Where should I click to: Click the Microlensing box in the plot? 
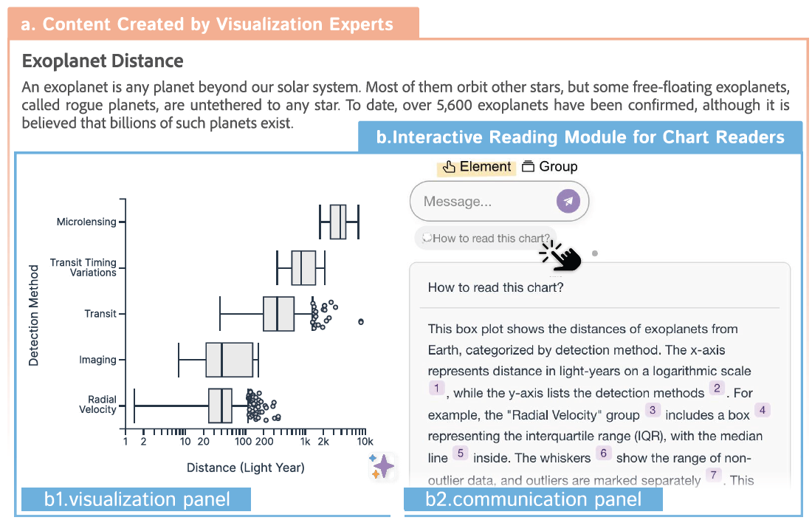pyautogui.click(x=337, y=222)
